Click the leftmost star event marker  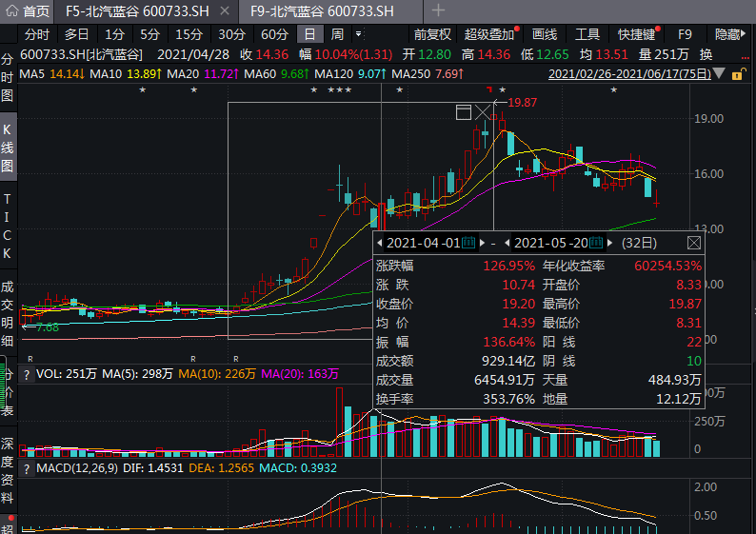click(142, 90)
